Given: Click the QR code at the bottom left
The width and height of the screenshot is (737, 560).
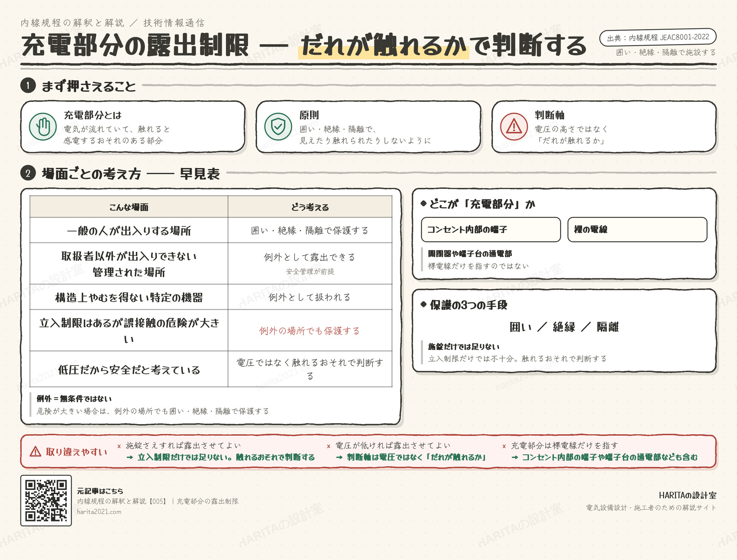Looking at the screenshot, I should (46, 501).
